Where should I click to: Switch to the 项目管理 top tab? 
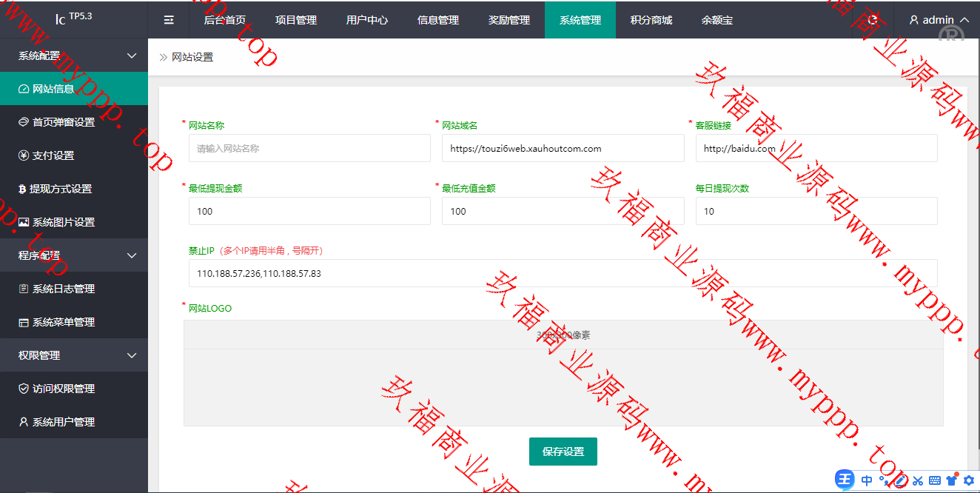tap(296, 20)
